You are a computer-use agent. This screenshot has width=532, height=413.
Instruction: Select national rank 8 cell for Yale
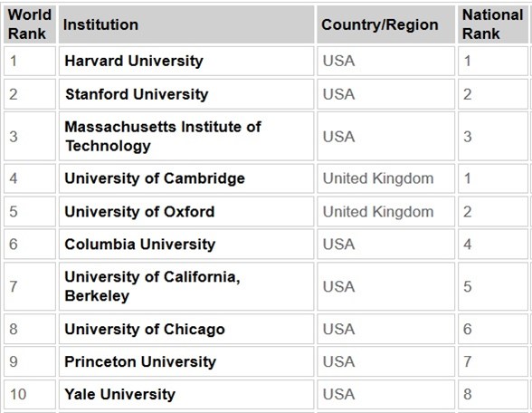tap(493, 394)
